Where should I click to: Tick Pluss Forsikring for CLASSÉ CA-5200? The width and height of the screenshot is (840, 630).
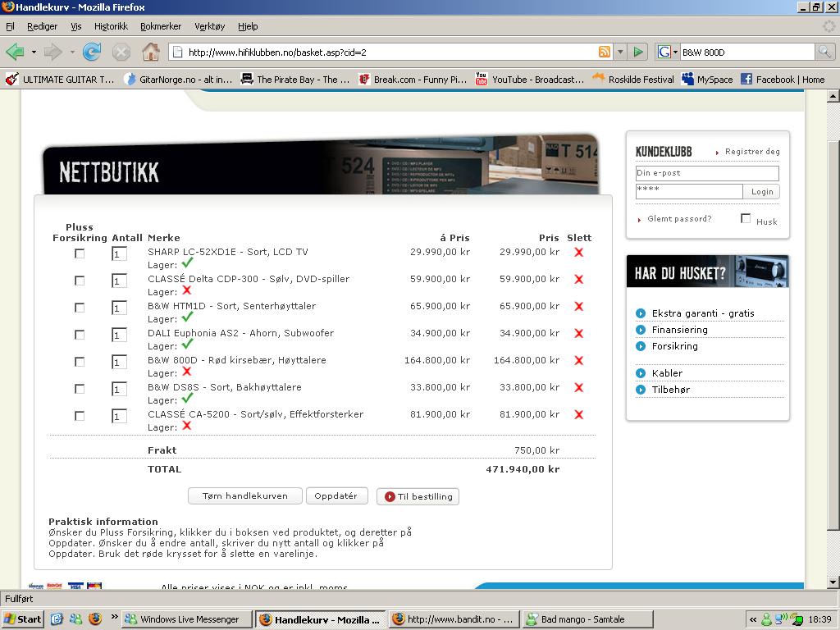(x=80, y=416)
